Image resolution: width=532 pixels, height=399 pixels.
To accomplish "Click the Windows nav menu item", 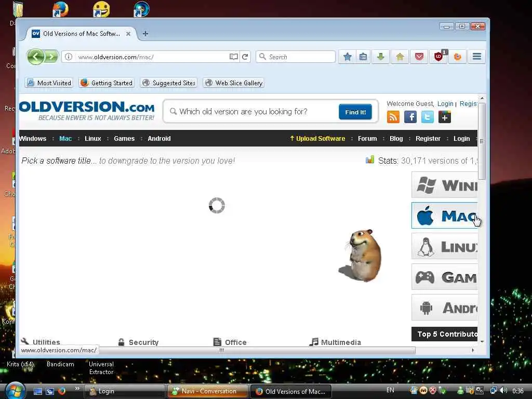I will tap(33, 138).
